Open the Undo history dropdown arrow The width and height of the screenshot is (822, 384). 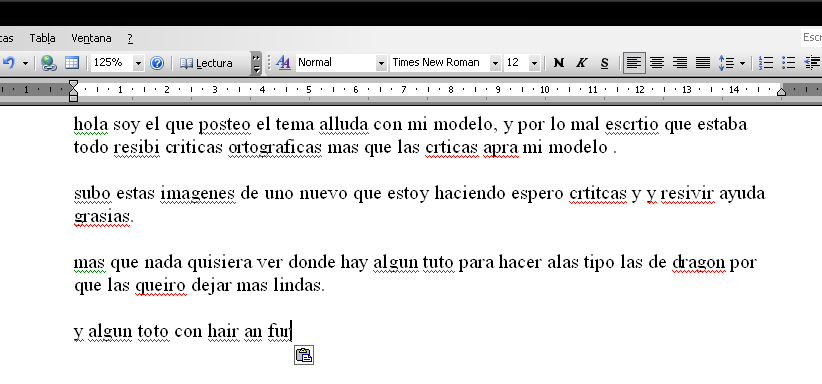click(x=25, y=63)
